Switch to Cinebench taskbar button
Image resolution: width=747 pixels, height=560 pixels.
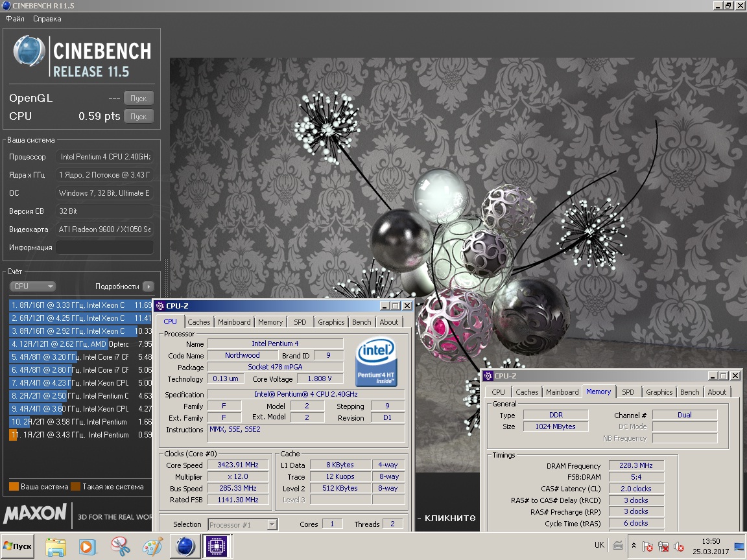(x=185, y=546)
